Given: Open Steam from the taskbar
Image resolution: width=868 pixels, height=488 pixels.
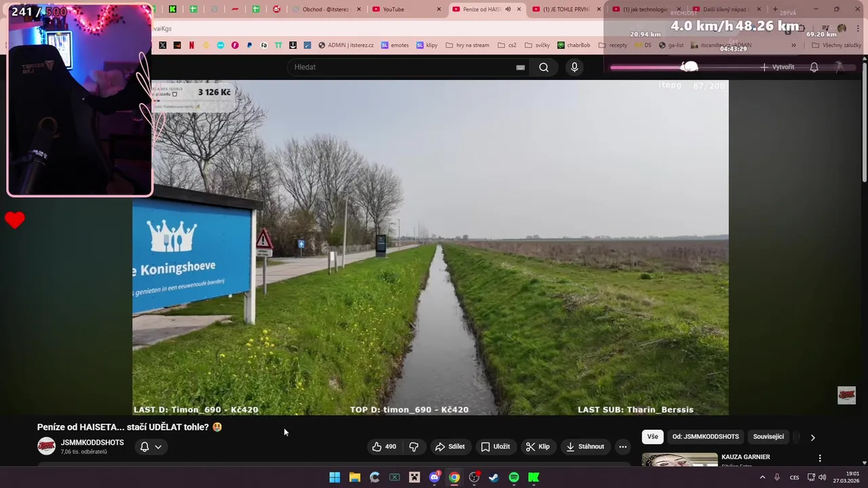Looking at the screenshot, I should (x=494, y=477).
